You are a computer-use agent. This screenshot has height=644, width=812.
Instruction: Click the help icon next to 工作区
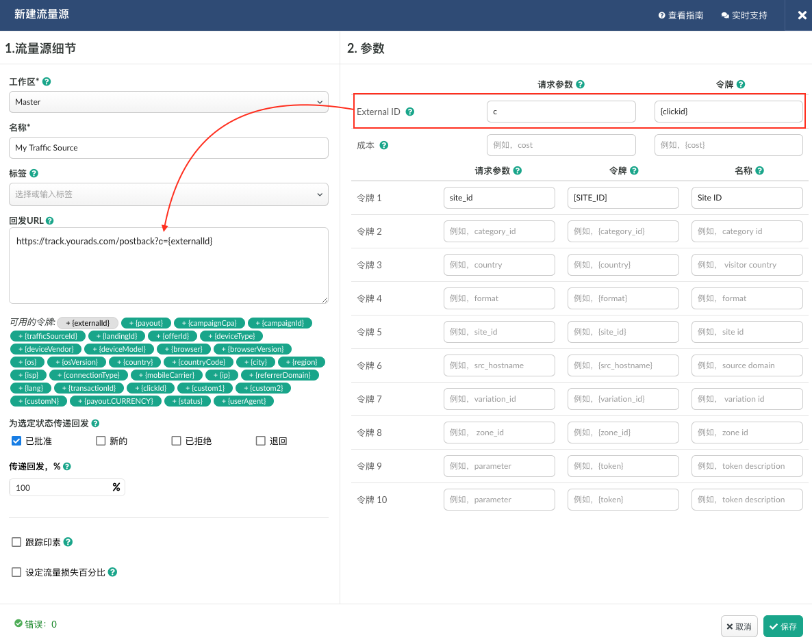click(x=47, y=81)
